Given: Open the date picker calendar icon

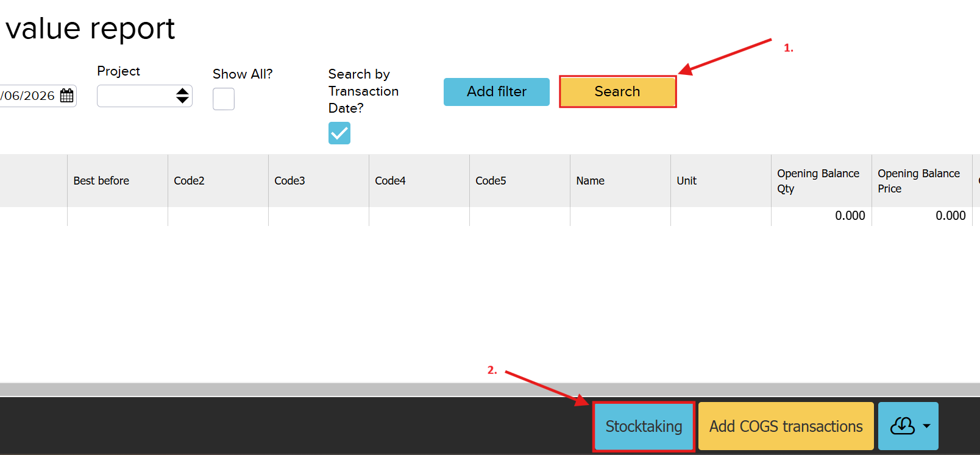Looking at the screenshot, I should (67, 96).
